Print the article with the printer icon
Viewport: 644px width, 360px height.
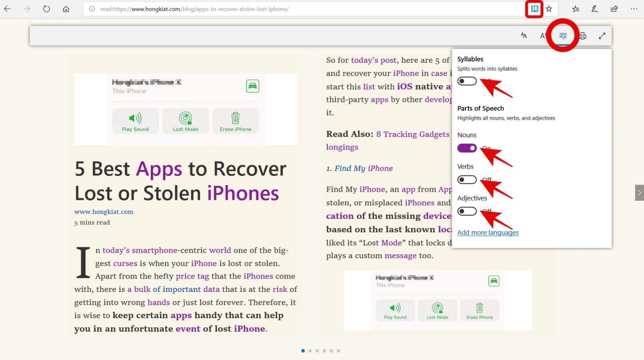coord(583,35)
